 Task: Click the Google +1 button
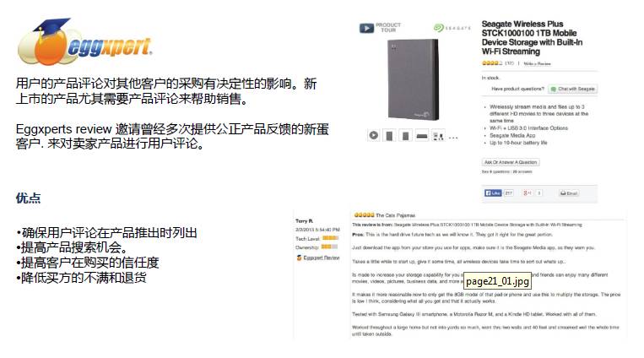(528, 193)
